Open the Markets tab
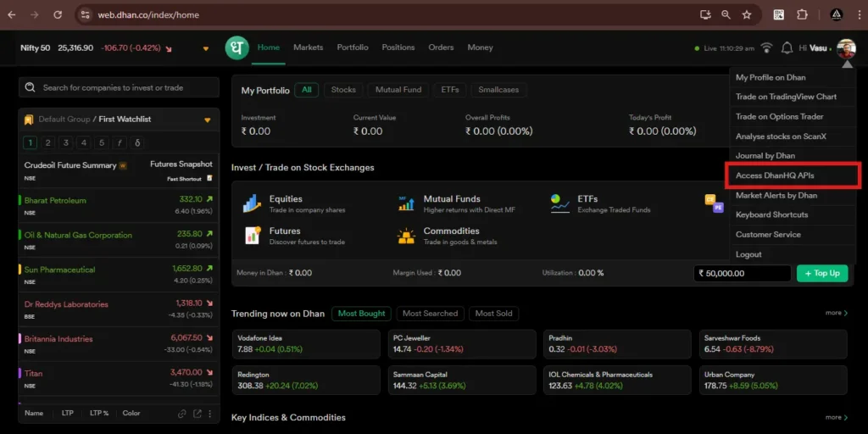 (x=308, y=47)
